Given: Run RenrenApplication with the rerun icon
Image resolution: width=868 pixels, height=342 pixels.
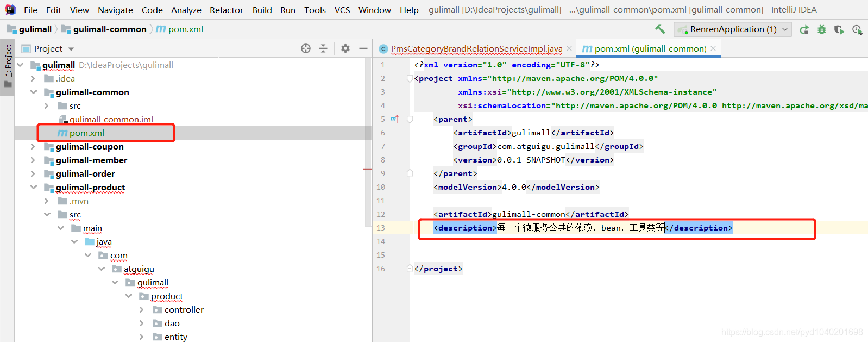Looking at the screenshot, I should coord(804,29).
